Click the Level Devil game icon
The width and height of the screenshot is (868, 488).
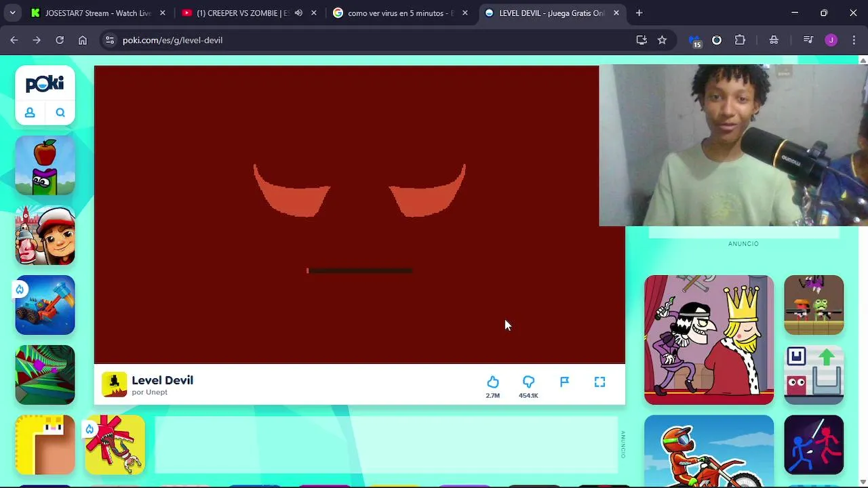[x=114, y=385]
